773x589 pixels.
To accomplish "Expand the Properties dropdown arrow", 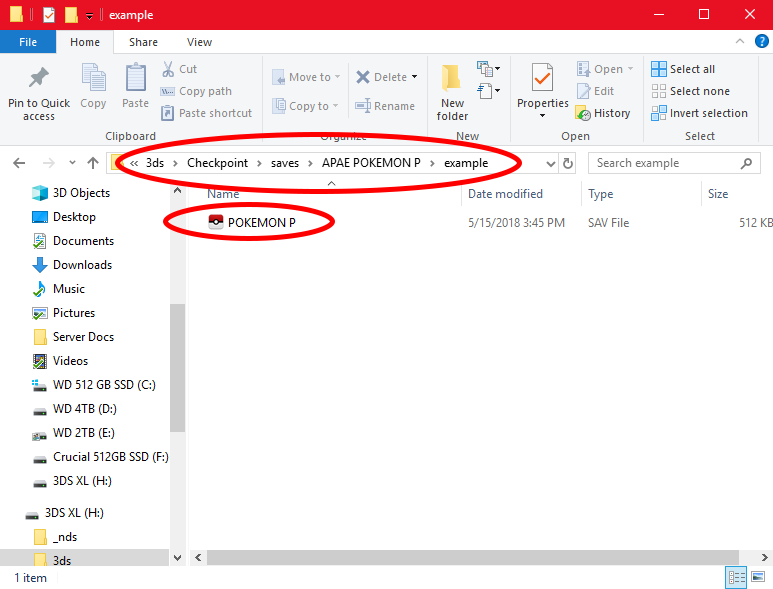I will (x=542, y=115).
